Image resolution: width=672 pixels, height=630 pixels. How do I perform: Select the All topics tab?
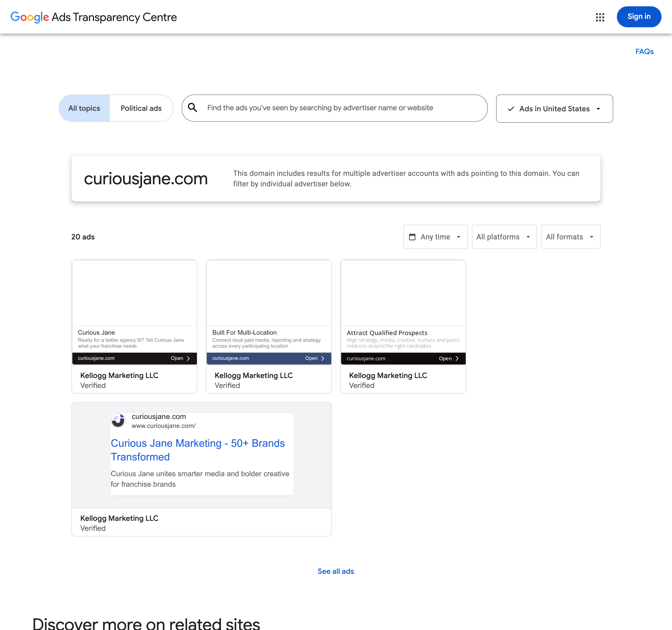pyautogui.click(x=84, y=108)
